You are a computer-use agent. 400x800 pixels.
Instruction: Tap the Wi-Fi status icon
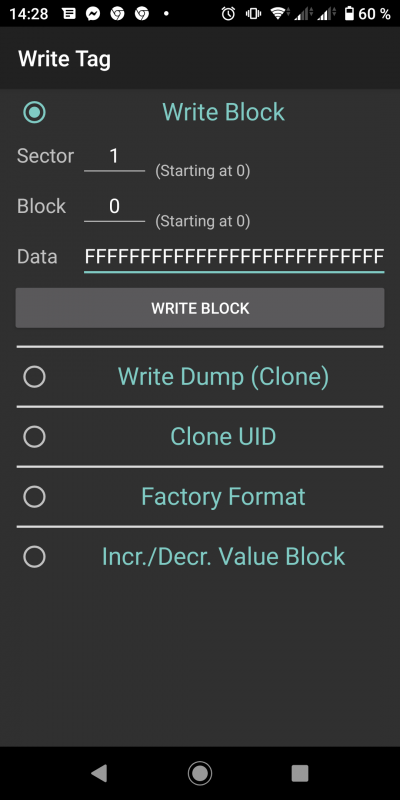(278, 14)
